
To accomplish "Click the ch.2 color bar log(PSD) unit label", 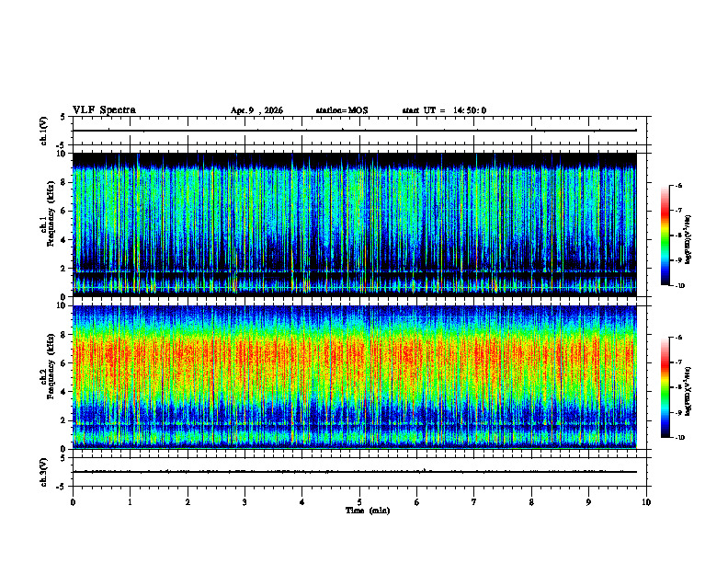I will (688, 392).
